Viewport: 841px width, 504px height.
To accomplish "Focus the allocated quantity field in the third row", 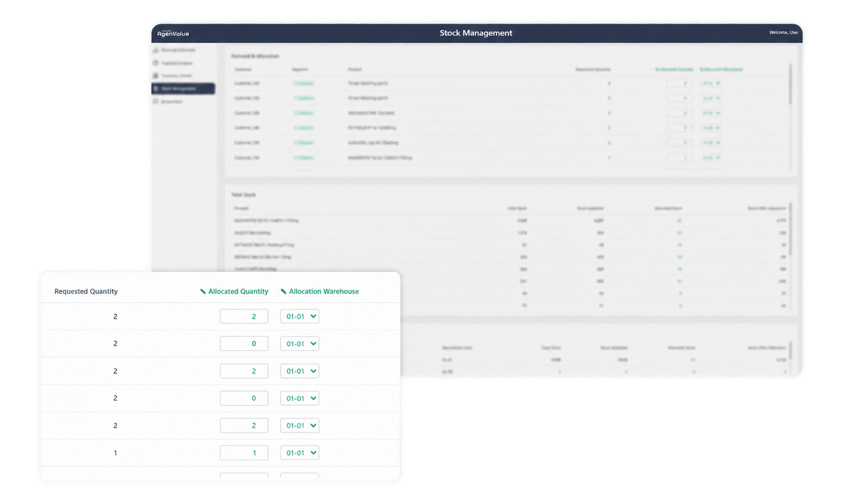I will (244, 371).
